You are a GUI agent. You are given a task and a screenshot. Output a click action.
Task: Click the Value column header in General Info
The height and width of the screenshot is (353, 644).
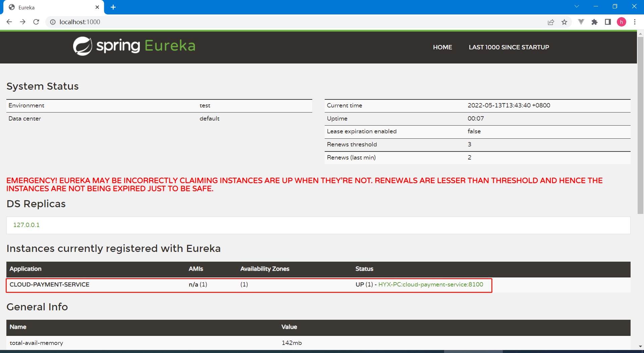289,327
